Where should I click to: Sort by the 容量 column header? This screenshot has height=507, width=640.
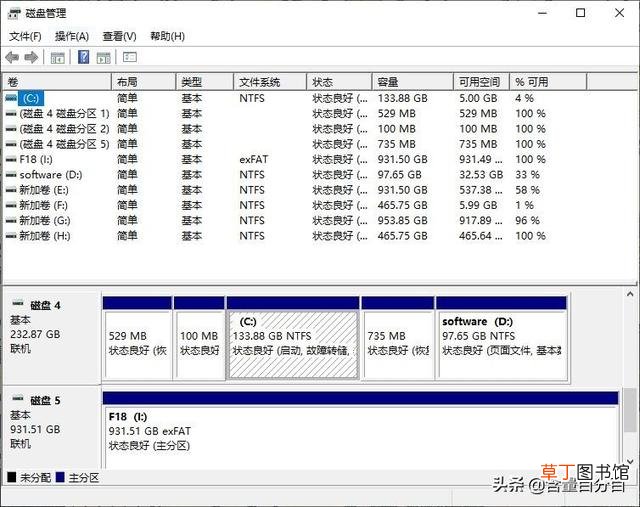point(413,82)
